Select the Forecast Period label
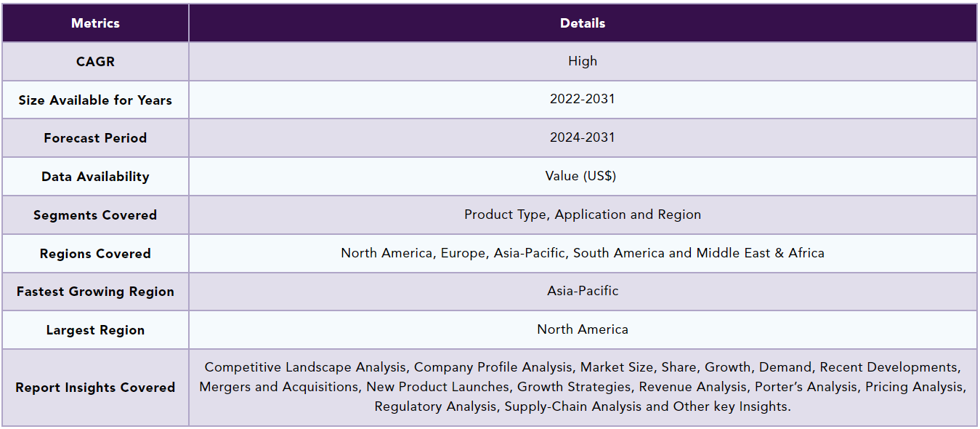 [x=95, y=138]
